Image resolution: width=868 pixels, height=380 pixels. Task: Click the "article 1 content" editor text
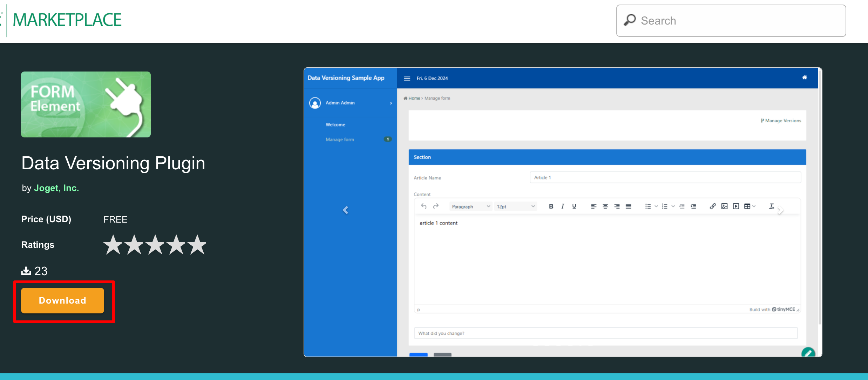[x=439, y=223]
